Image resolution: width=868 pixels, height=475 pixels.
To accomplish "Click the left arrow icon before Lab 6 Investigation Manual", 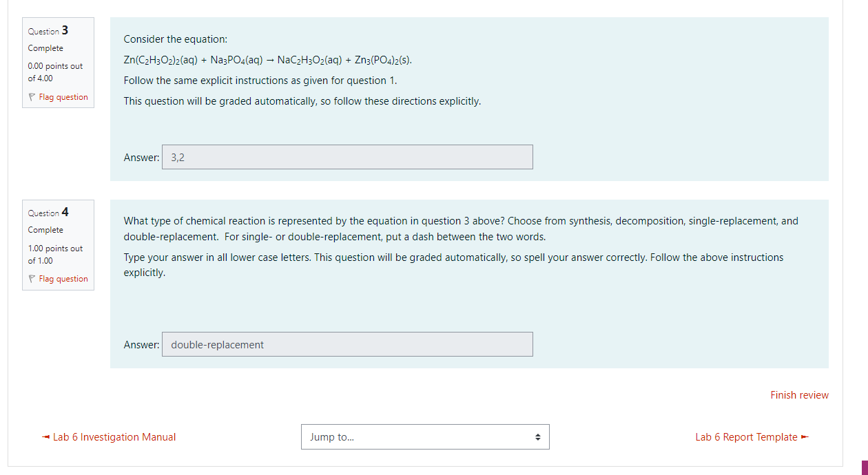I will coord(46,437).
